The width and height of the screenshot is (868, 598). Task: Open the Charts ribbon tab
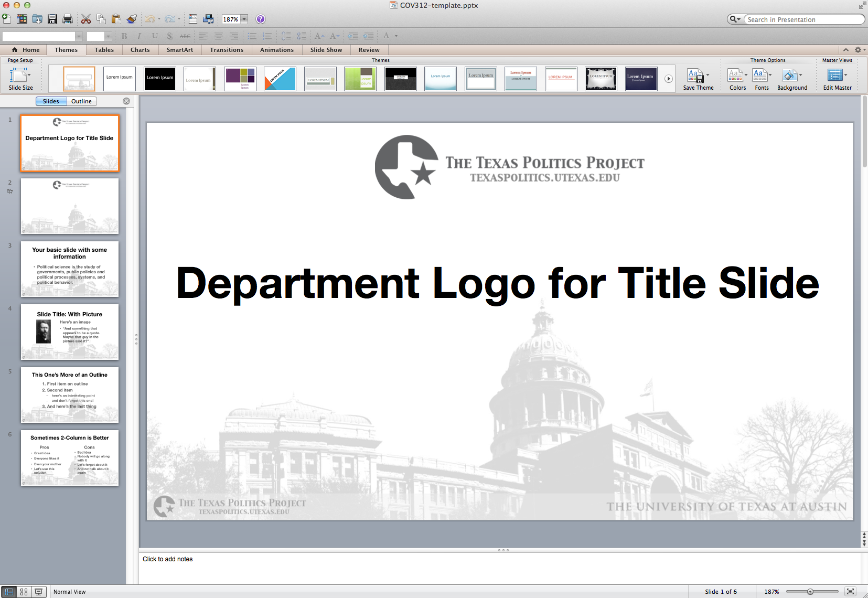point(140,50)
